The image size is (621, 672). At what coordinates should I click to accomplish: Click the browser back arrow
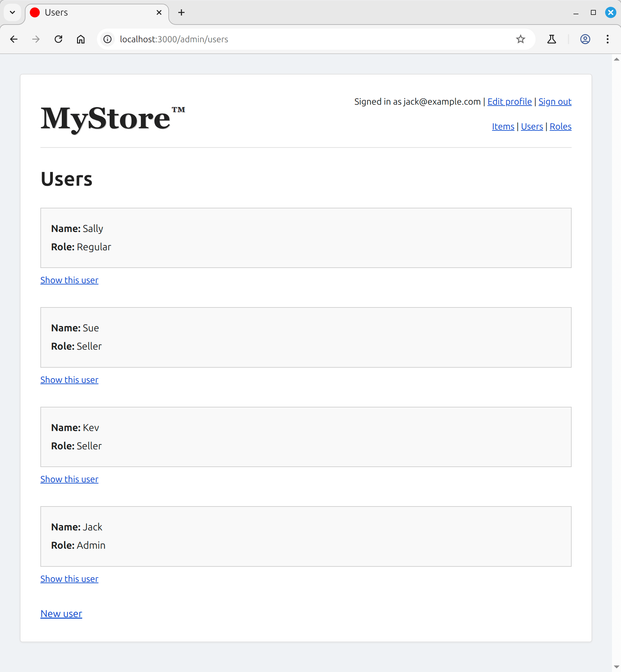(14, 39)
